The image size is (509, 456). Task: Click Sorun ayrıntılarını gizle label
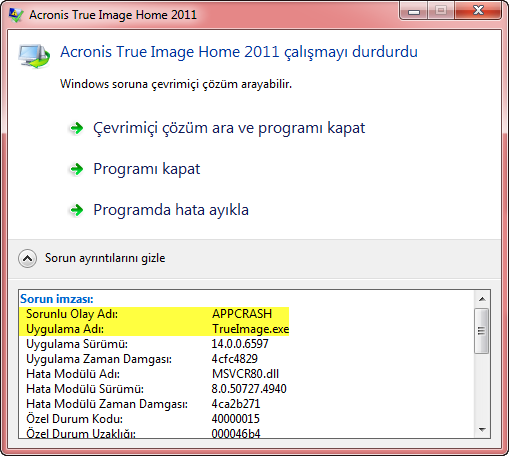tap(105, 258)
